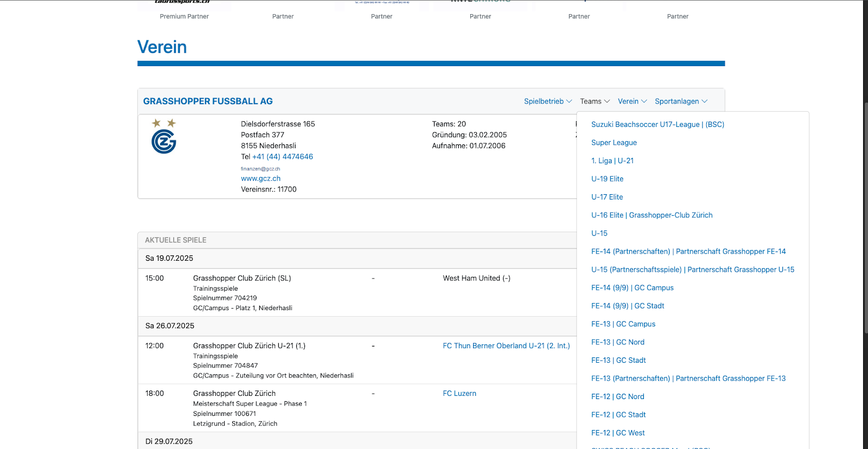Click the Verein page heading
Screen dimensions: 868x449
(162, 47)
